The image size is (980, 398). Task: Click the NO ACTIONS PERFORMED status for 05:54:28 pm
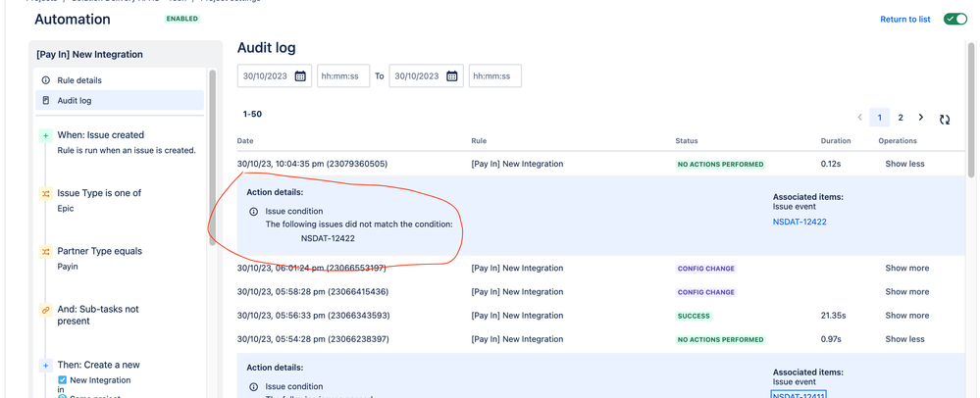point(720,340)
